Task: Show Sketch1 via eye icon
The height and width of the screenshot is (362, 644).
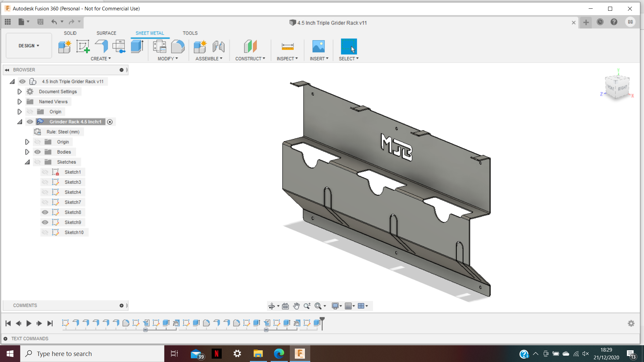Action: [x=45, y=172]
